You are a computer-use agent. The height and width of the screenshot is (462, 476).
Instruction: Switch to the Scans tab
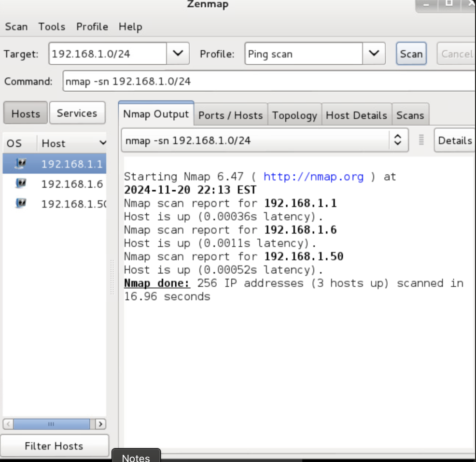click(x=410, y=115)
